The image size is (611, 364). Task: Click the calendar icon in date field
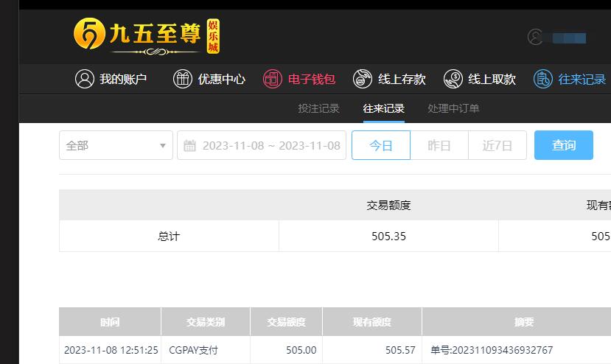coord(189,145)
